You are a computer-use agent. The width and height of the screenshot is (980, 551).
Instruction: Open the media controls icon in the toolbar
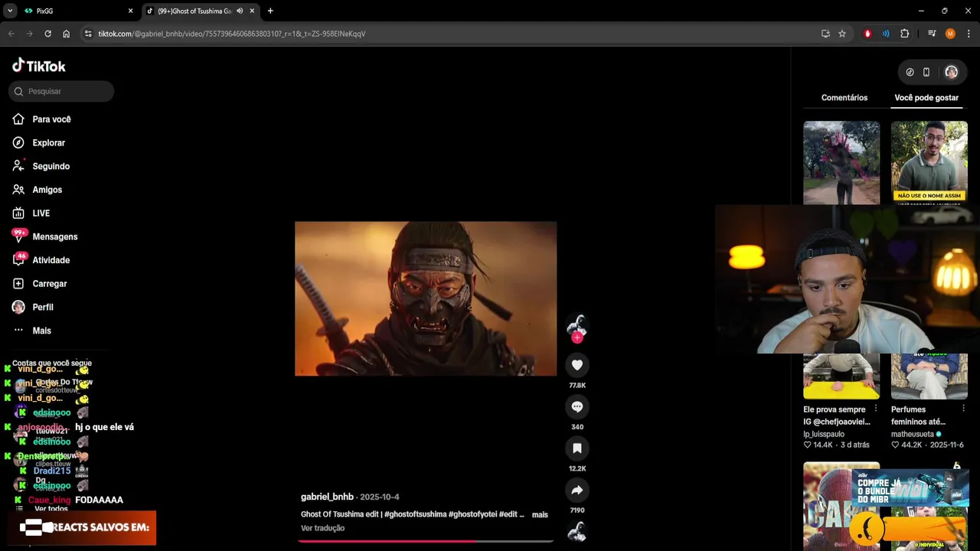pos(932,34)
